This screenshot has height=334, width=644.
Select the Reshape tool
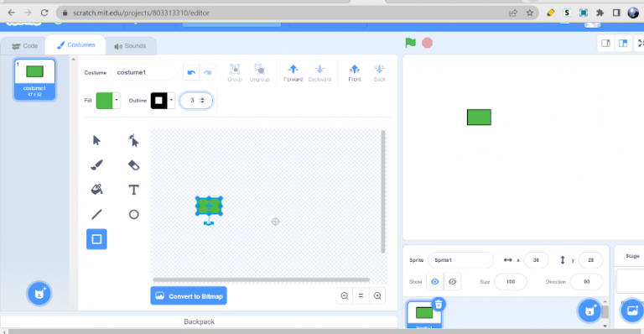click(x=133, y=140)
